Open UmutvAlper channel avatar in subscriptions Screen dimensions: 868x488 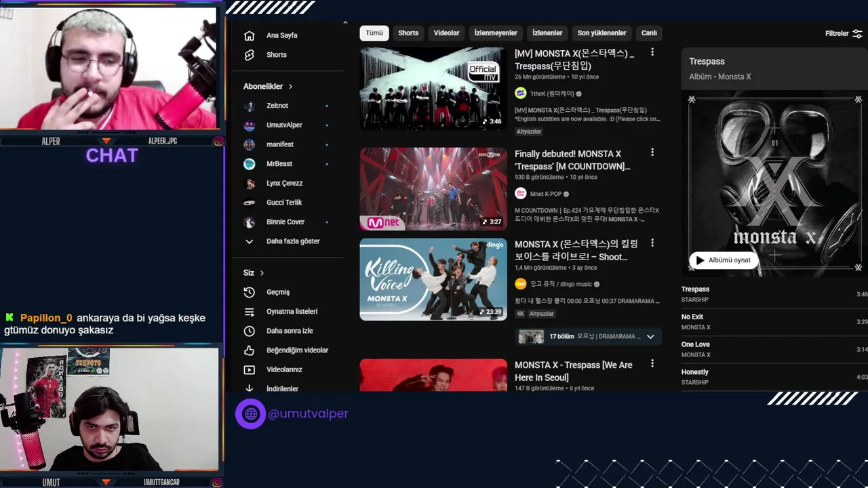pyautogui.click(x=250, y=125)
